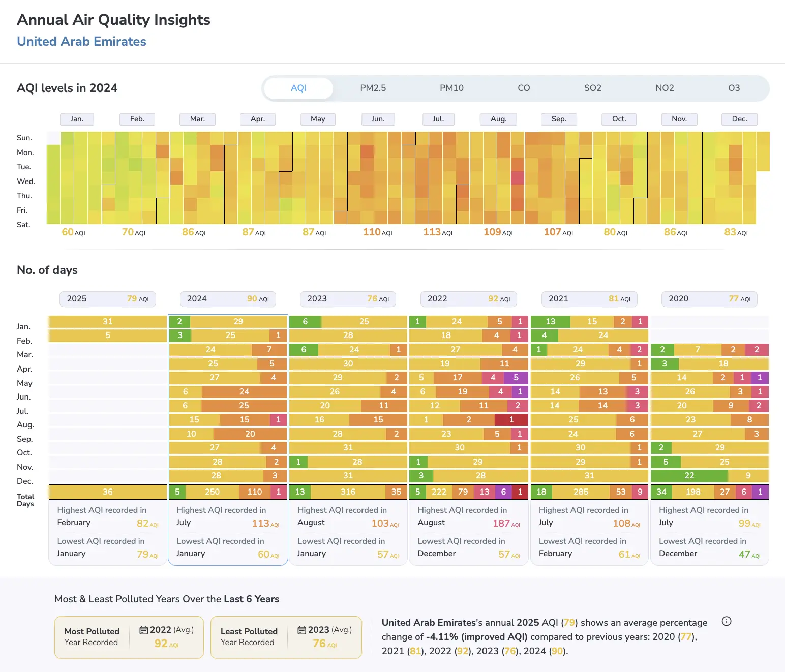Click the 60 AQI January average value
The image size is (785, 672).
tap(74, 232)
